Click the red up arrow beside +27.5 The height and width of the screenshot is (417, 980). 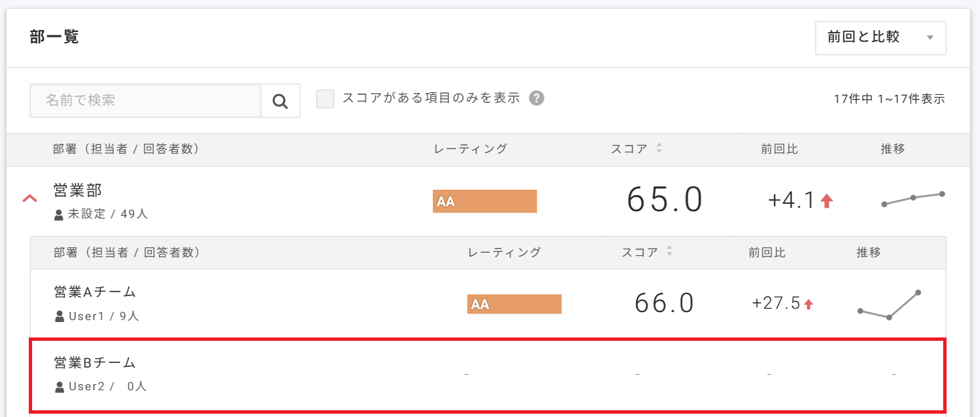click(809, 304)
